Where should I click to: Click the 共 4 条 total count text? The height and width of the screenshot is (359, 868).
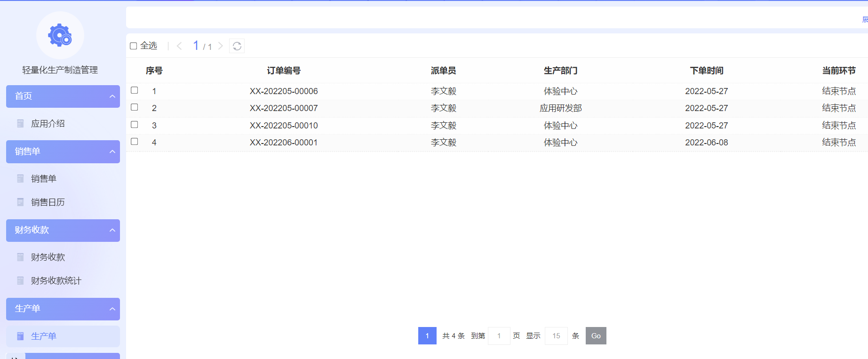click(x=454, y=336)
